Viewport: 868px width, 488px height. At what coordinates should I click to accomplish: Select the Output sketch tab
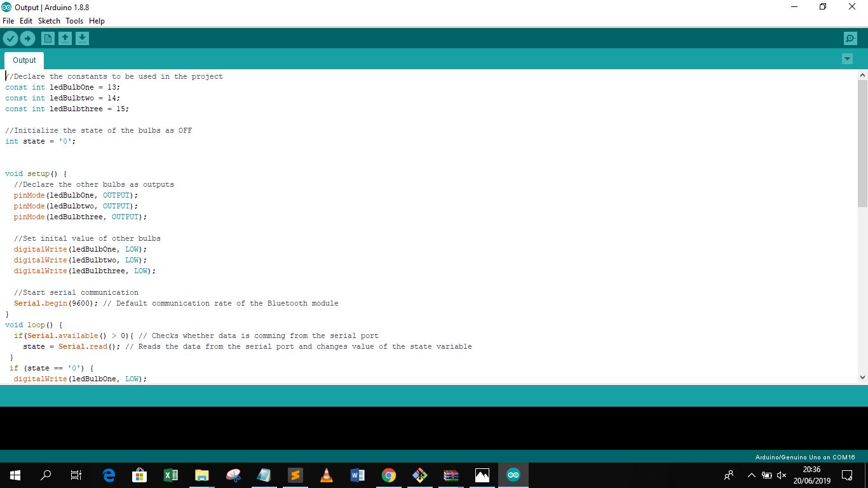[x=24, y=60]
